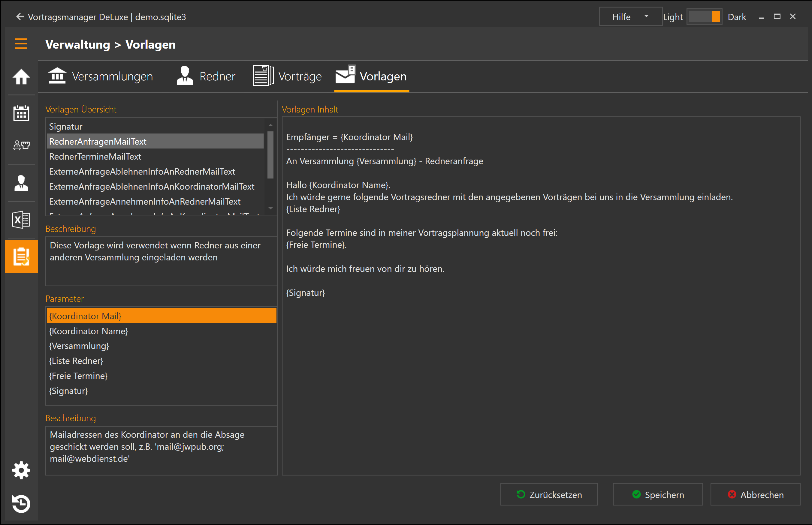The image size is (812, 525).
Task: Maximize the application window
Action: (x=777, y=16)
